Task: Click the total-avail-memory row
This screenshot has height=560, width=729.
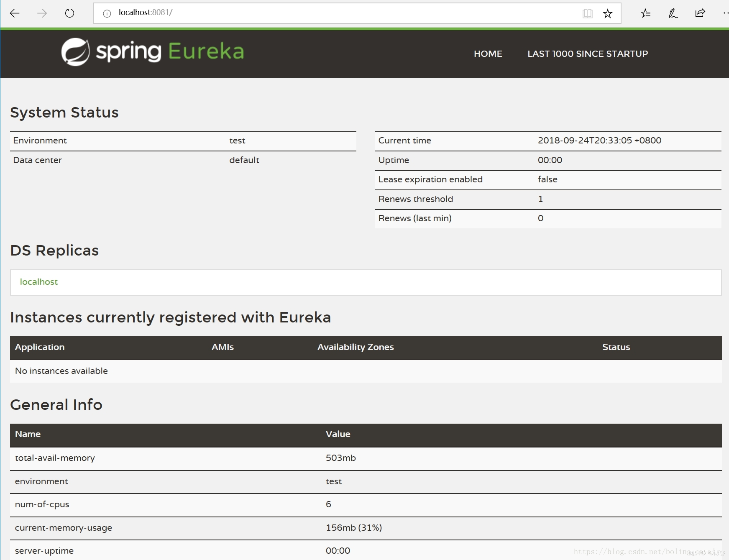Action: pos(55,458)
